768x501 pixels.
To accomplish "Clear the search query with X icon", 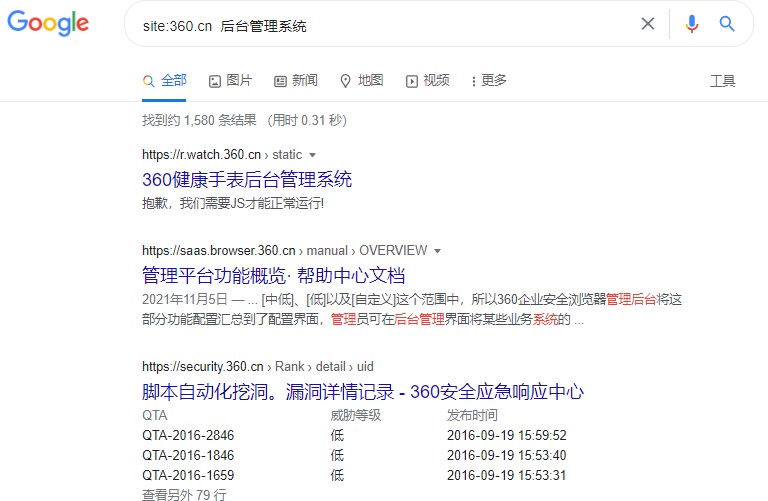I will tap(648, 24).
